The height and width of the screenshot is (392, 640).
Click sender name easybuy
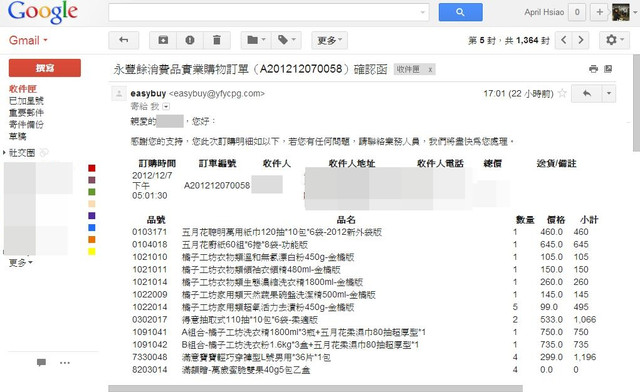[148, 94]
